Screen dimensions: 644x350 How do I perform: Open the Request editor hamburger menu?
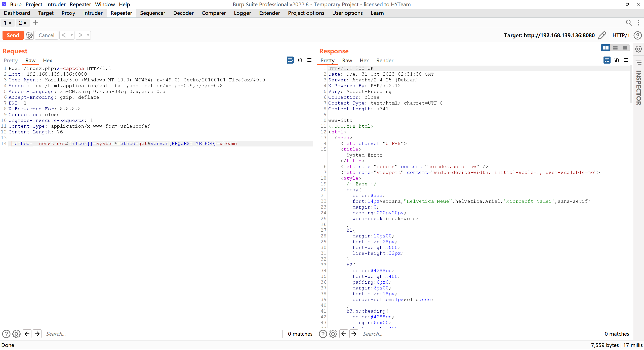pos(309,60)
